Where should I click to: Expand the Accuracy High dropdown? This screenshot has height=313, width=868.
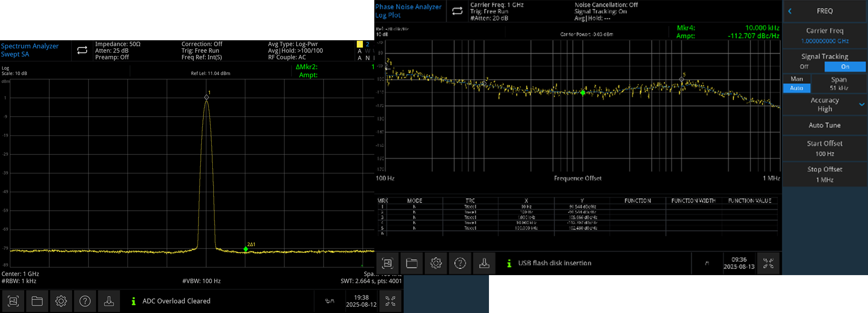(861, 105)
